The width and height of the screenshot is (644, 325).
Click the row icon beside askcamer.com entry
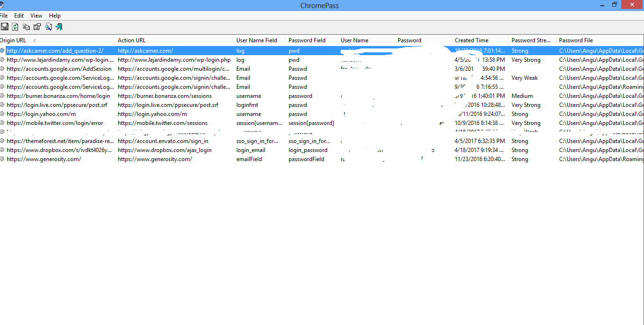point(2,50)
